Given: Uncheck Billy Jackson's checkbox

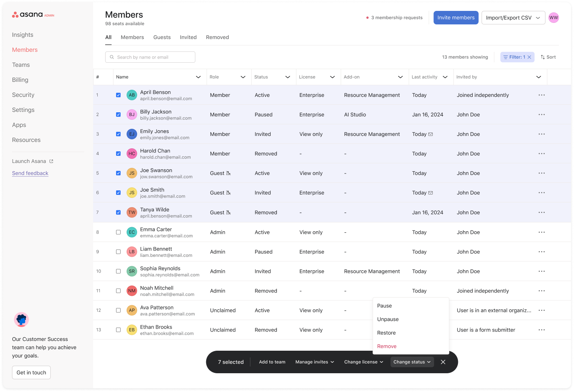Looking at the screenshot, I should pyautogui.click(x=118, y=115).
